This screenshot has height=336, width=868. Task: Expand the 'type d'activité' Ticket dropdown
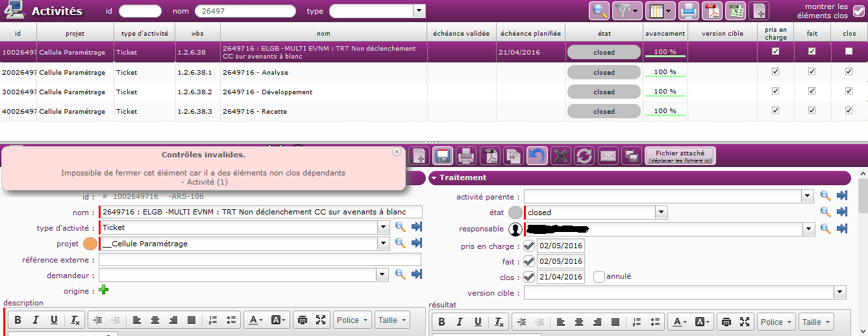click(x=384, y=227)
